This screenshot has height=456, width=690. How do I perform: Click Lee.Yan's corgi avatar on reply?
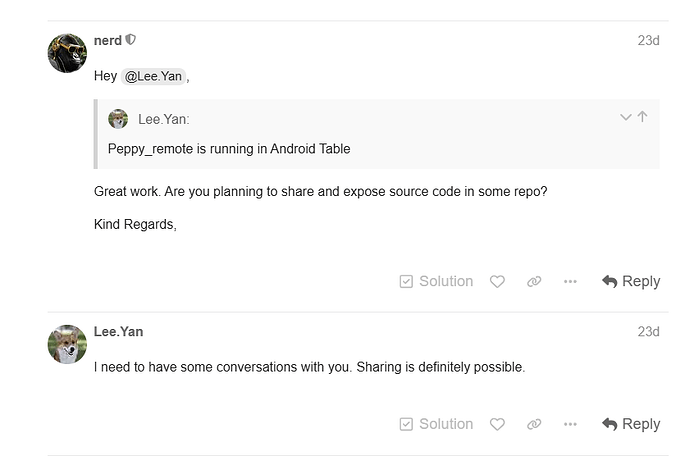[x=67, y=345]
